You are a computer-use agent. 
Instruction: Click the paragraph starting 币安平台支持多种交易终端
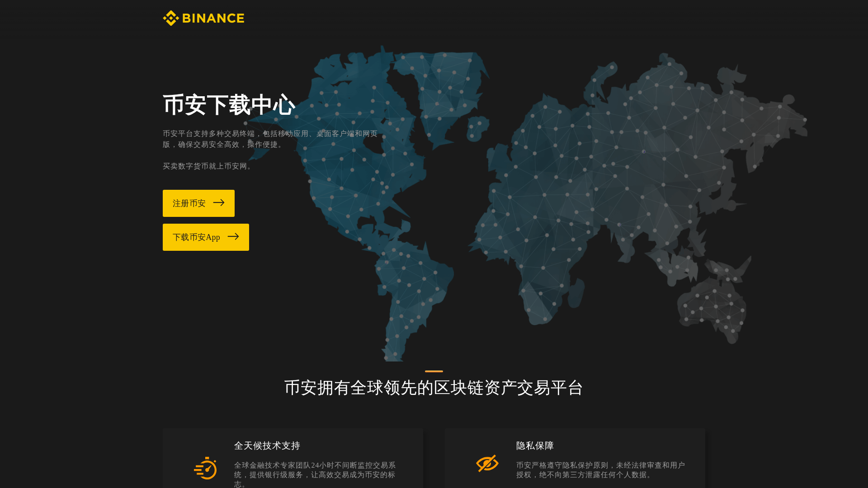270,139
